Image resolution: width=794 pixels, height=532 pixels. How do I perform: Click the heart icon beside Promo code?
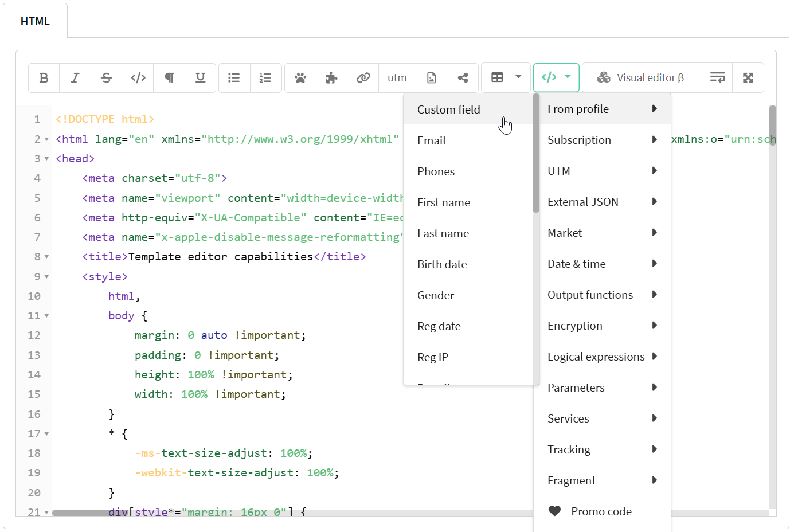554,511
